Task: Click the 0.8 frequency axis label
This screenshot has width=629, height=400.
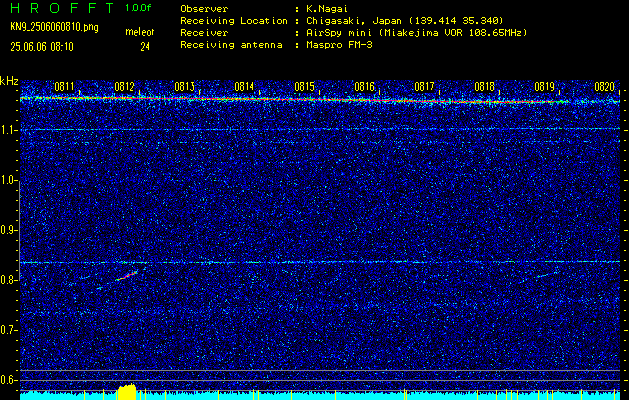Action: pos(8,280)
